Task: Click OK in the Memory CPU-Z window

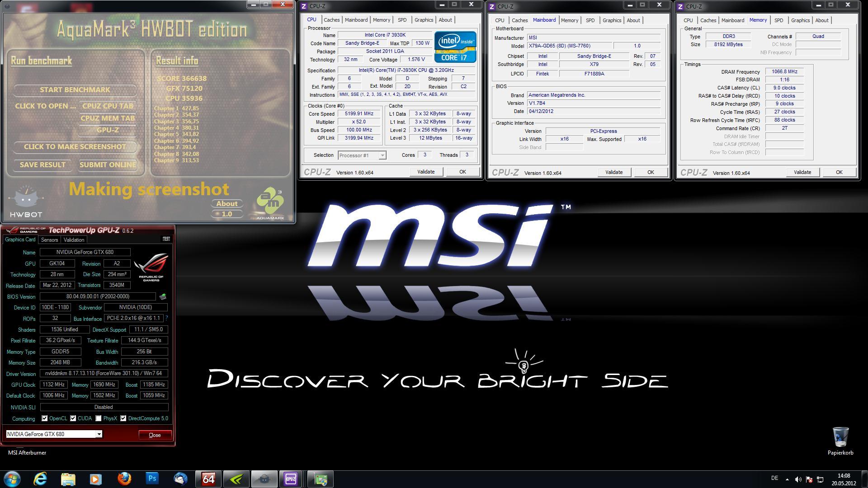Action: click(x=839, y=172)
